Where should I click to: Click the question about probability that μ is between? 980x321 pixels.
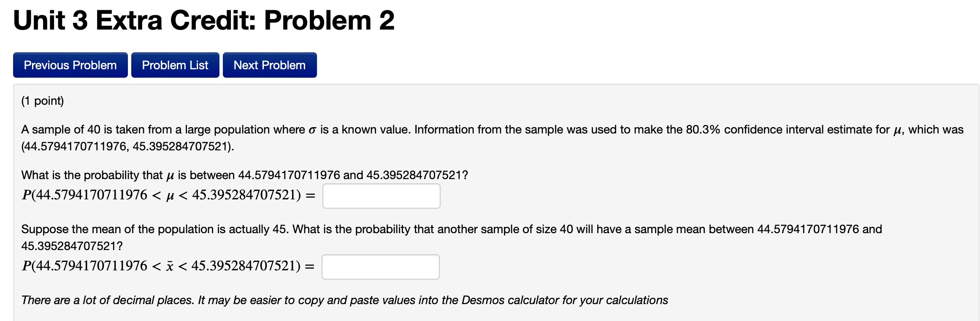[244, 175]
